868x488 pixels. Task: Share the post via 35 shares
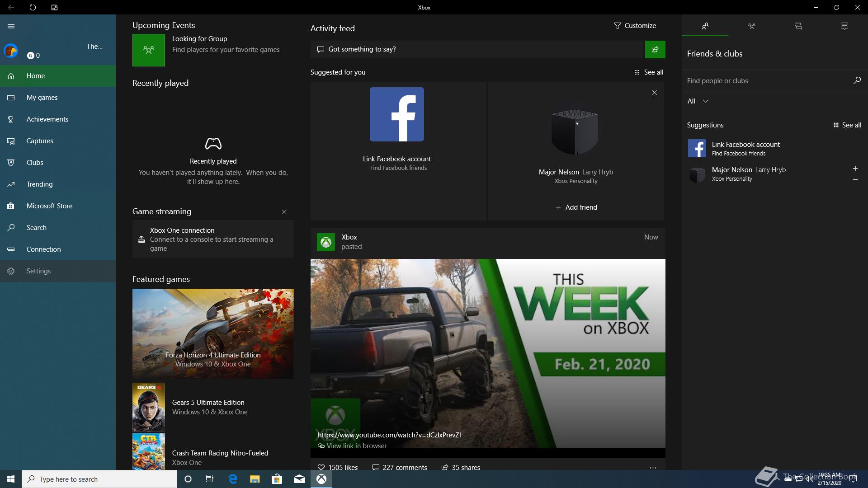click(x=461, y=468)
